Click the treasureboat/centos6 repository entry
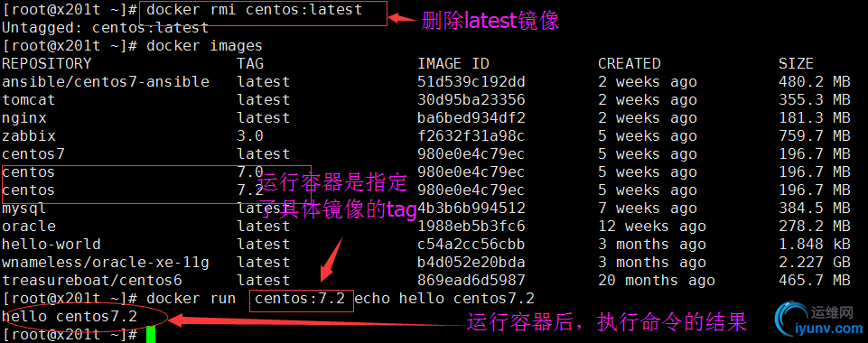 coord(92,281)
